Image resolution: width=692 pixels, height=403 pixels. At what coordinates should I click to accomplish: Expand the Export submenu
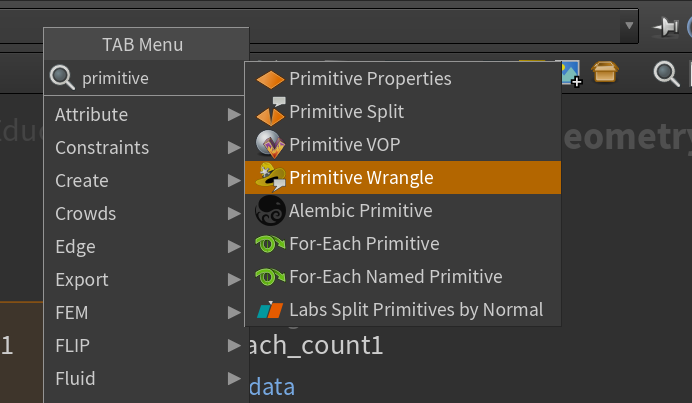pyautogui.click(x=144, y=279)
